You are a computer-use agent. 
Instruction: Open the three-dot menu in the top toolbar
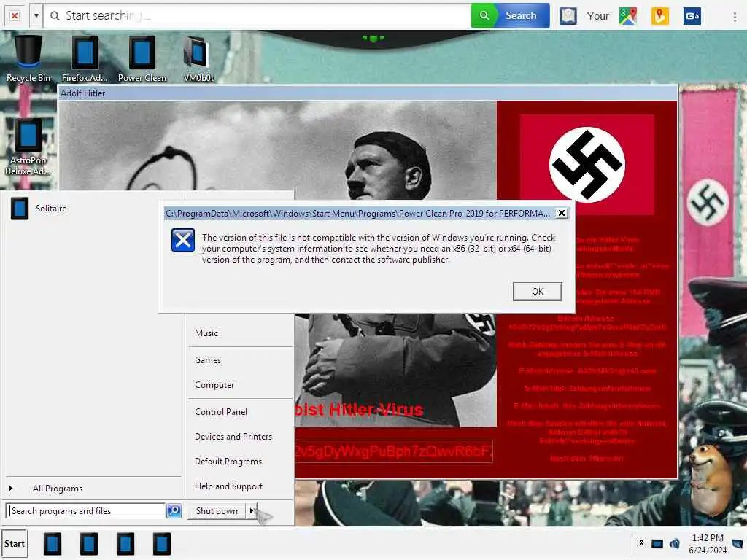735,16
